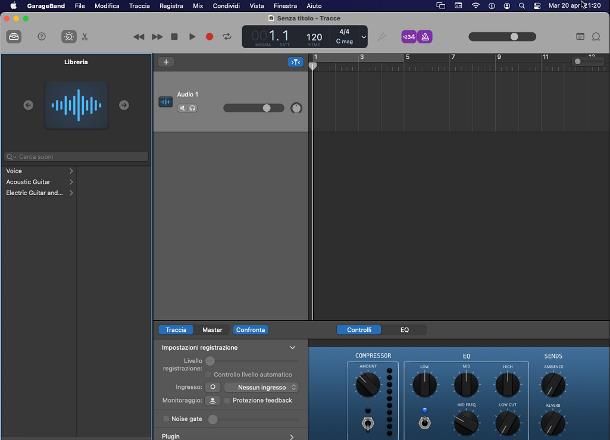Viewport: 610px width, 440px height.
Task: Click the EQ High knob
Action: pos(507,384)
